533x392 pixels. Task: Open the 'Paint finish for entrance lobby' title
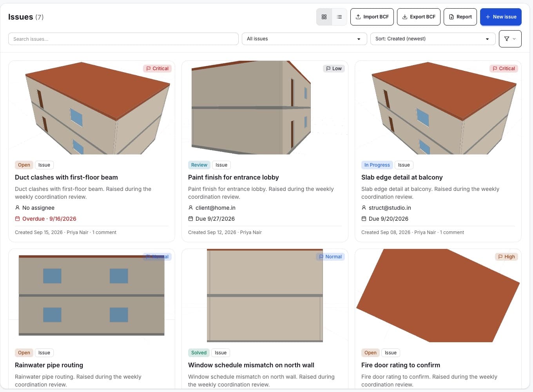click(234, 177)
